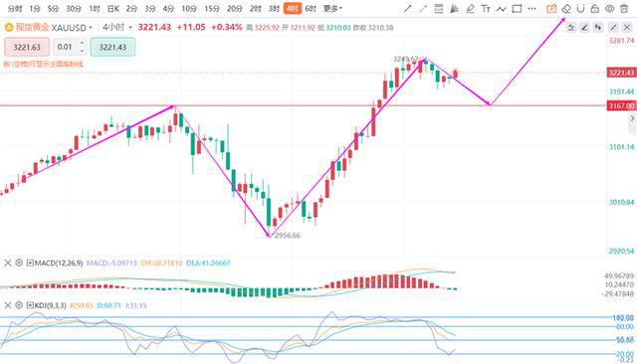637x364 pixels.
Task: Switch to 10分 timeframe
Action: tap(189, 9)
